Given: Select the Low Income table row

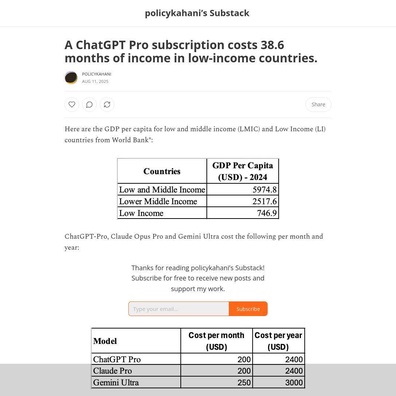Looking at the screenshot, I should click(198, 213).
